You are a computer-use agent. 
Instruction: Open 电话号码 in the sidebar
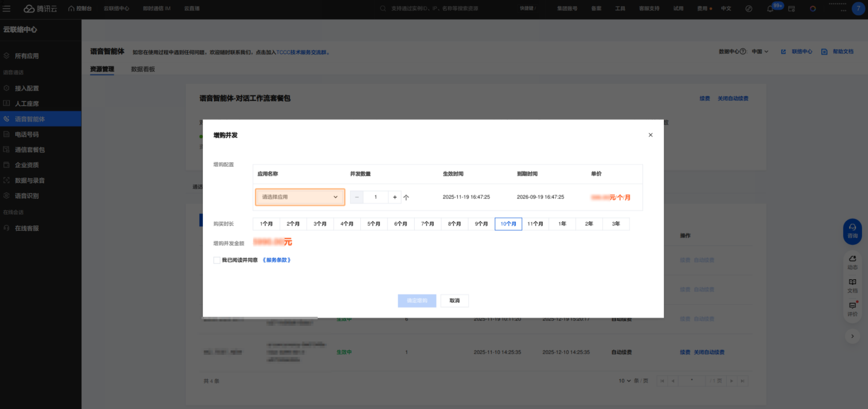[27, 134]
